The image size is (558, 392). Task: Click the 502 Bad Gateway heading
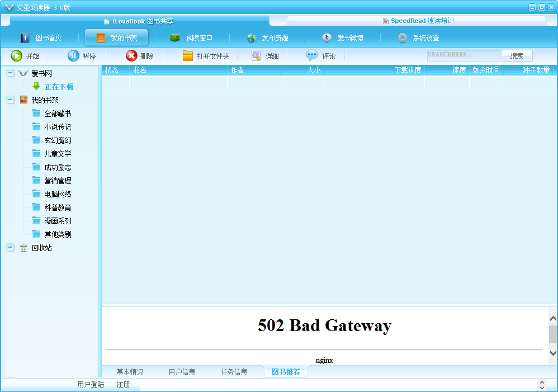(324, 325)
